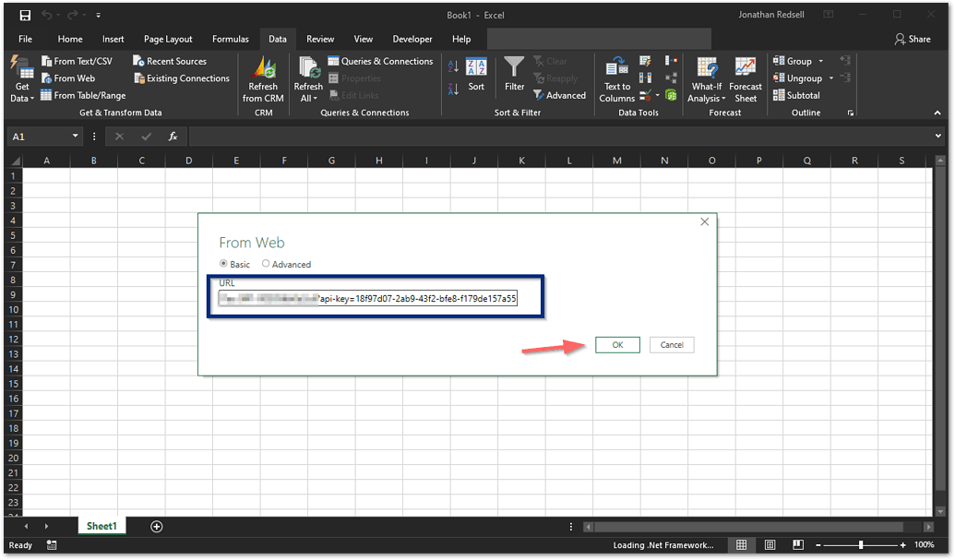
Task: Switch to the Formulas ribbon tab
Action: pyautogui.click(x=230, y=39)
